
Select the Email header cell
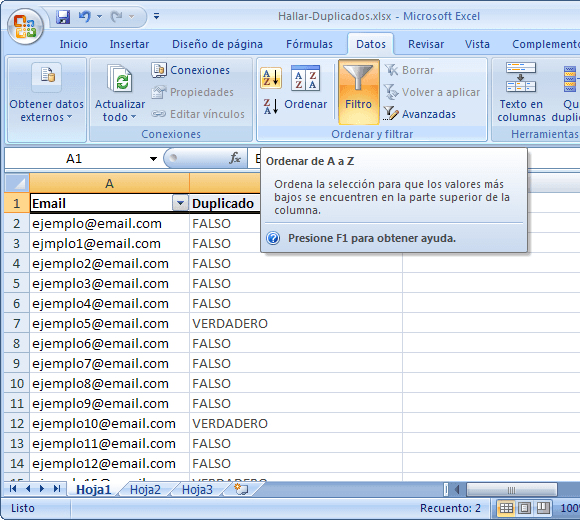[109, 203]
